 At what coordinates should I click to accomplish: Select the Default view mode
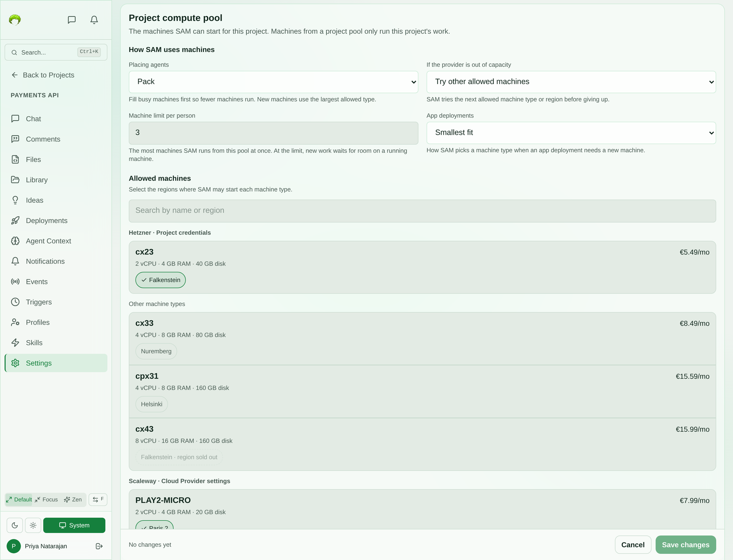coord(19,499)
